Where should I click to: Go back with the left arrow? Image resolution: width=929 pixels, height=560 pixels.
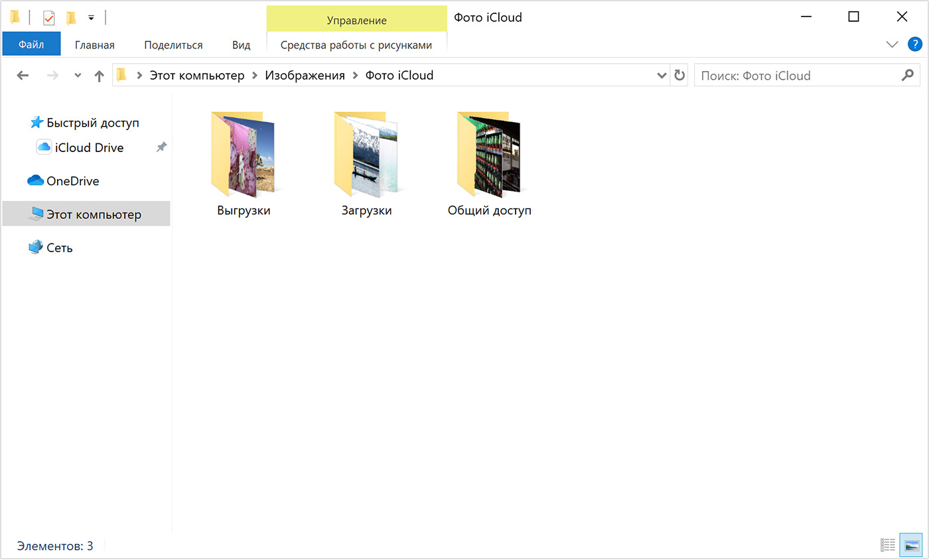click(x=23, y=76)
